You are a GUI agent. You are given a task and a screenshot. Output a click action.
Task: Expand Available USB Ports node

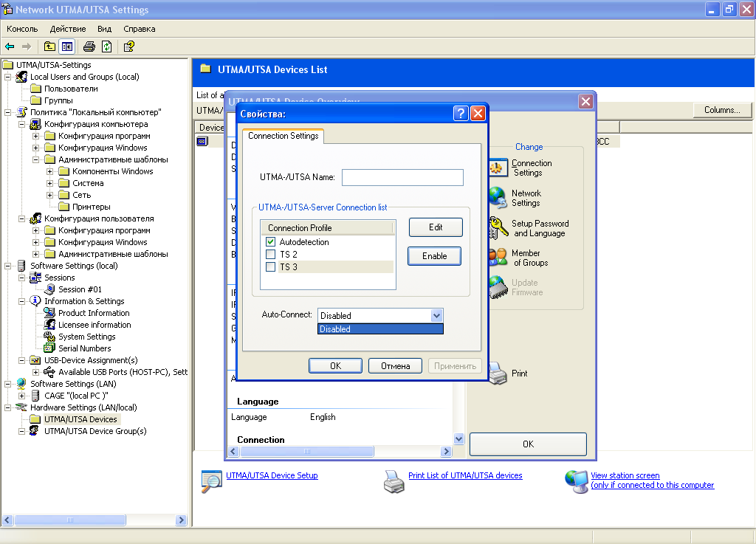click(35, 372)
